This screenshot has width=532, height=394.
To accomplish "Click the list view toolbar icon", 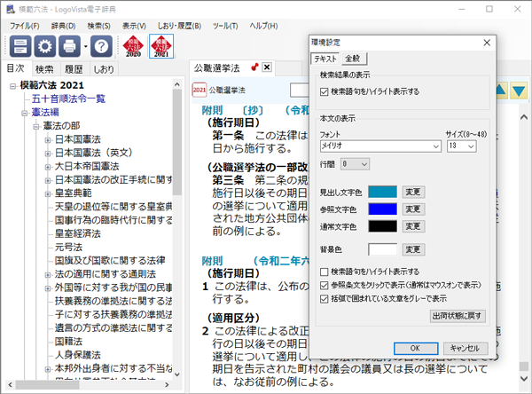I will [20, 46].
